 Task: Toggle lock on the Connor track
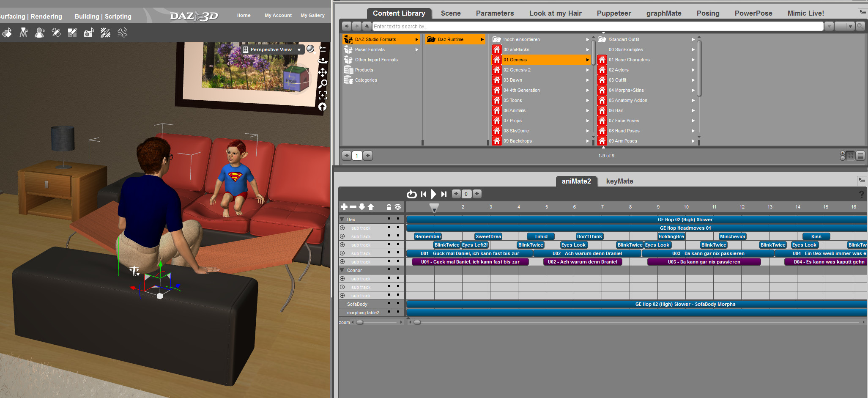click(389, 269)
